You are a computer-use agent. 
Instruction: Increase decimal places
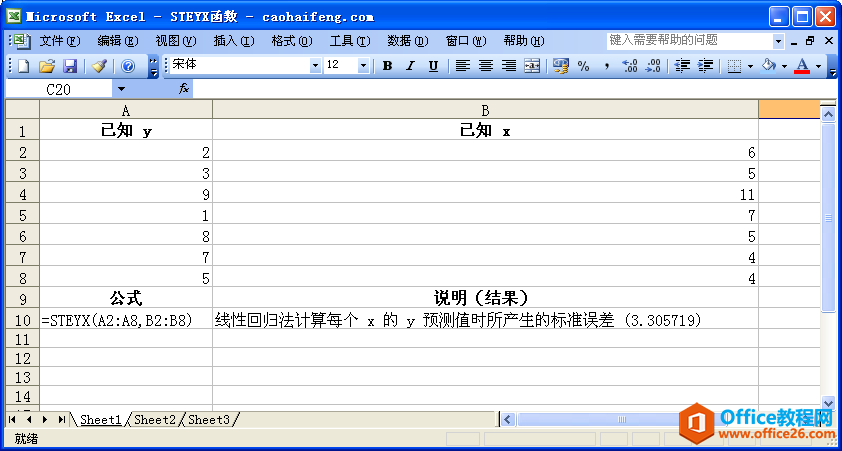click(x=629, y=66)
